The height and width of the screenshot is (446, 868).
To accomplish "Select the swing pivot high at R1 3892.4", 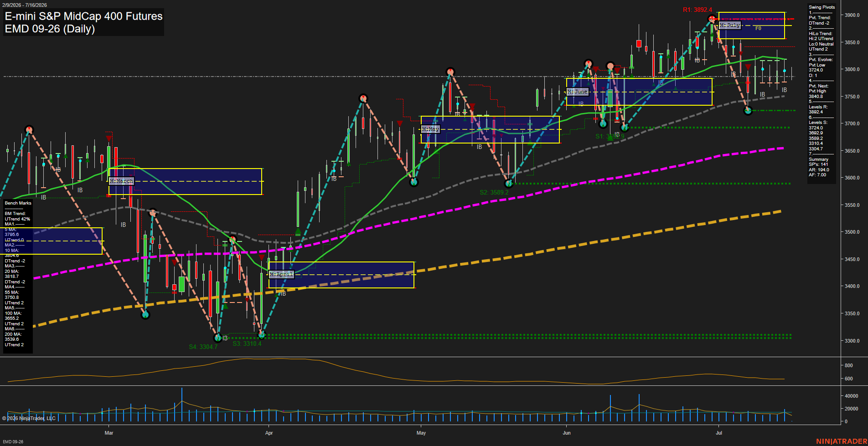I will point(712,19).
